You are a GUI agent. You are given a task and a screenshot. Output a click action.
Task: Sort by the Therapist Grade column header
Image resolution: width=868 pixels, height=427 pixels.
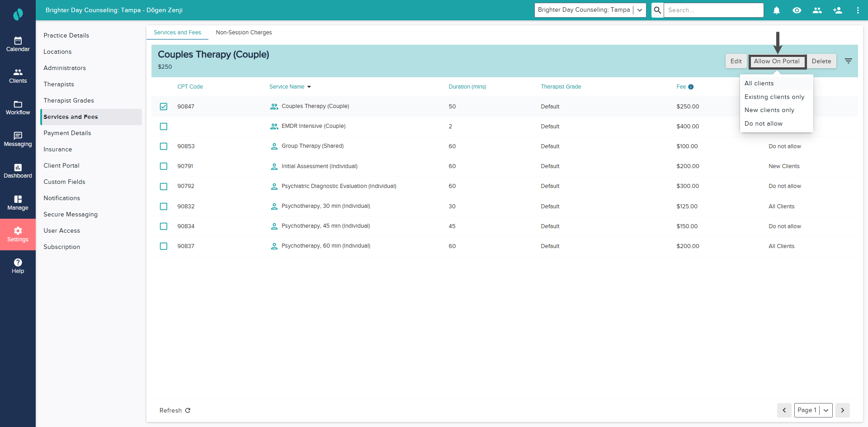(561, 87)
